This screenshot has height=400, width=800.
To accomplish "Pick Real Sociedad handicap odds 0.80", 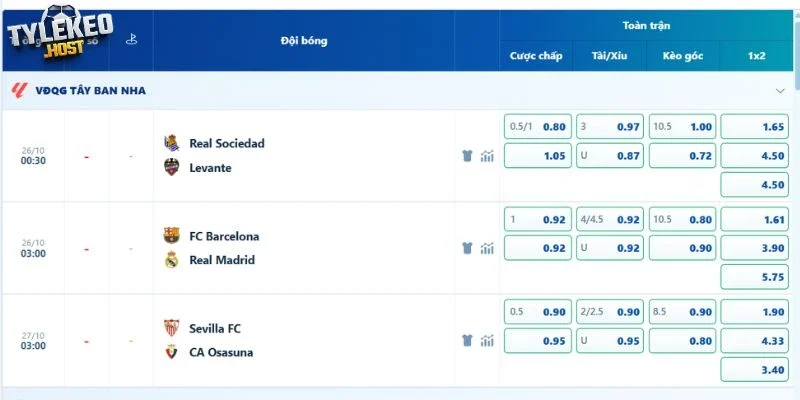I will tap(538, 127).
